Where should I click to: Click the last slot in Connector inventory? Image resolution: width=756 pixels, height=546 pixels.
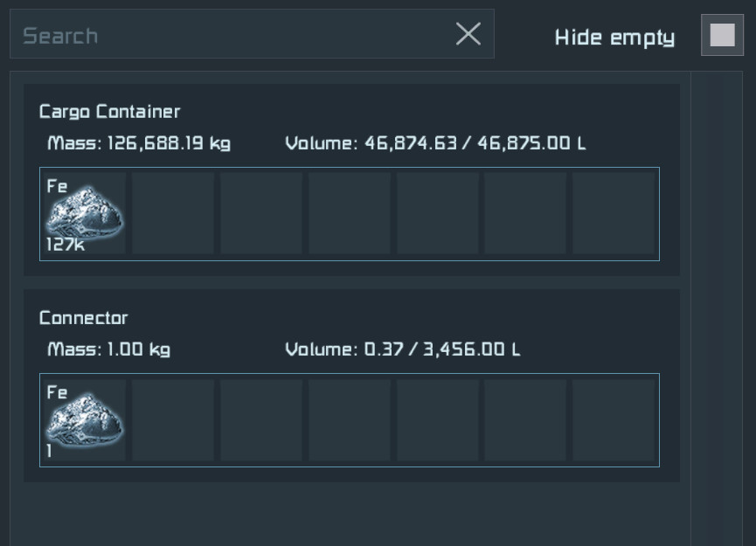click(613, 419)
